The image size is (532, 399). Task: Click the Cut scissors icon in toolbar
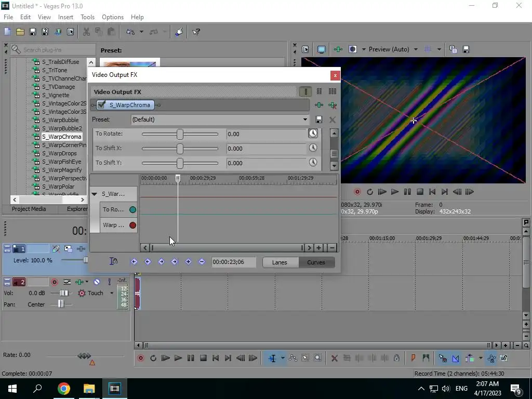click(86, 32)
